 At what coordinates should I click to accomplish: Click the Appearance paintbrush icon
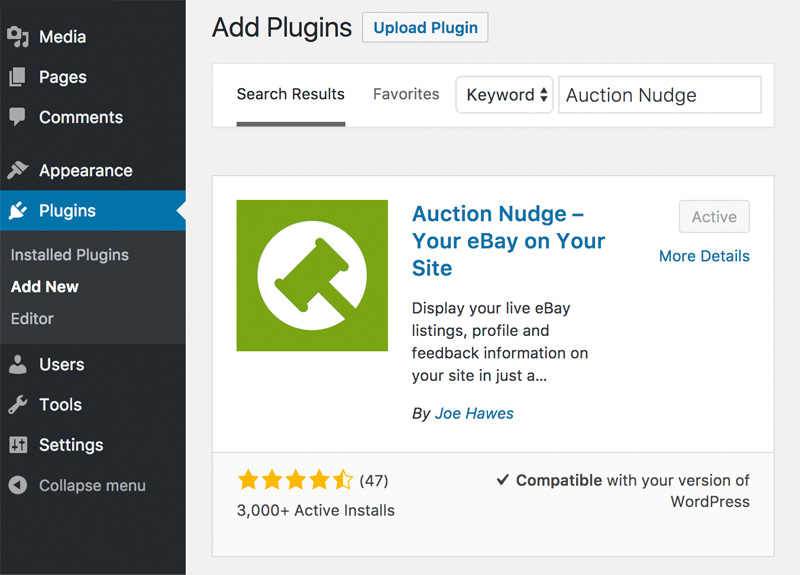coord(18,170)
